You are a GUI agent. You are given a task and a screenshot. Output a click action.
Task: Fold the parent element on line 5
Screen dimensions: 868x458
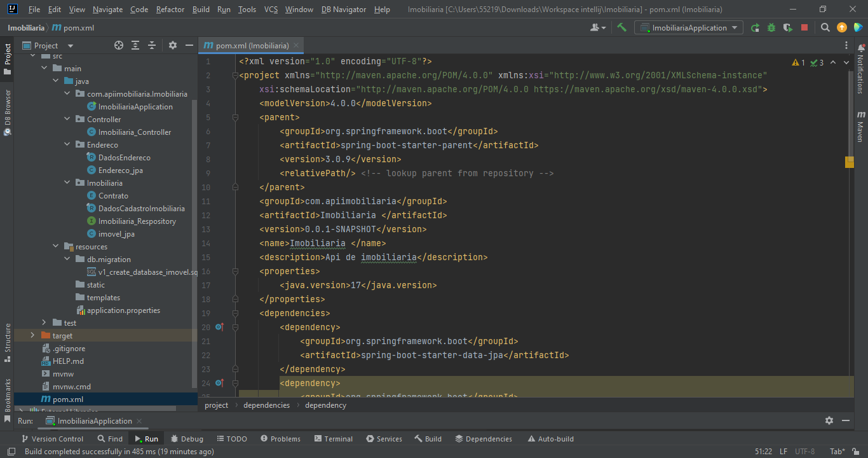(x=235, y=117)
